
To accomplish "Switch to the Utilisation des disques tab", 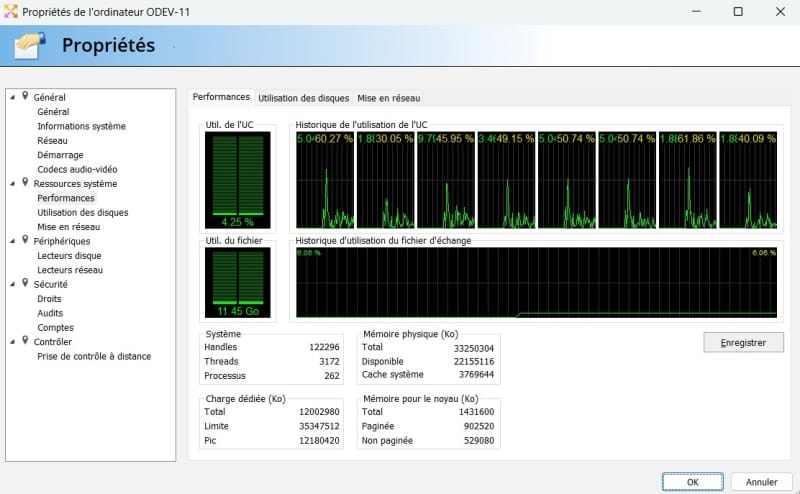I will coord(303,98).
